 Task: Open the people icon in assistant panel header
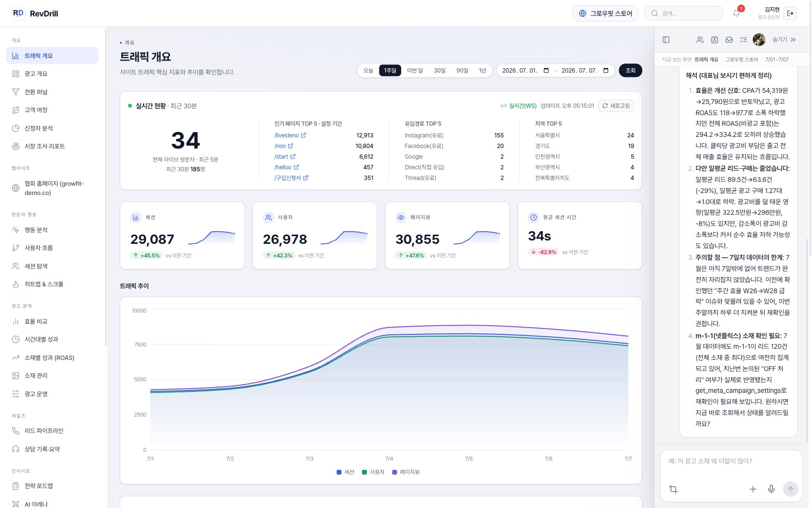700,40
